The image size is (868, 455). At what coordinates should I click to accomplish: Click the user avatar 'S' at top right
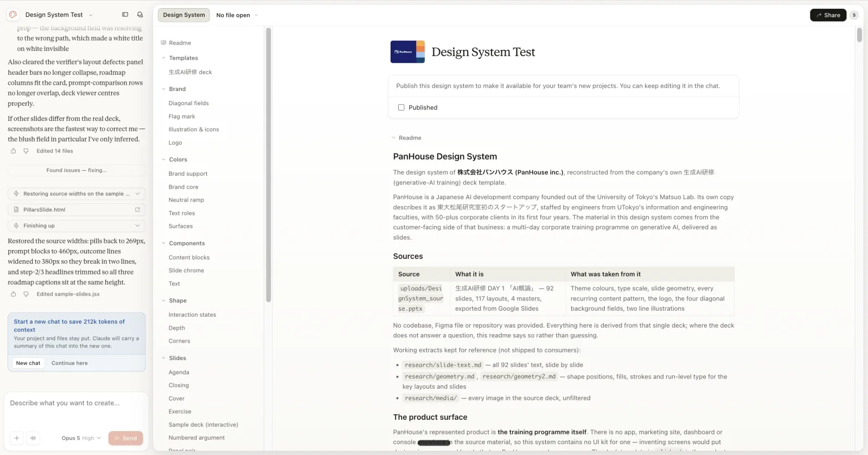click(854, 15)
